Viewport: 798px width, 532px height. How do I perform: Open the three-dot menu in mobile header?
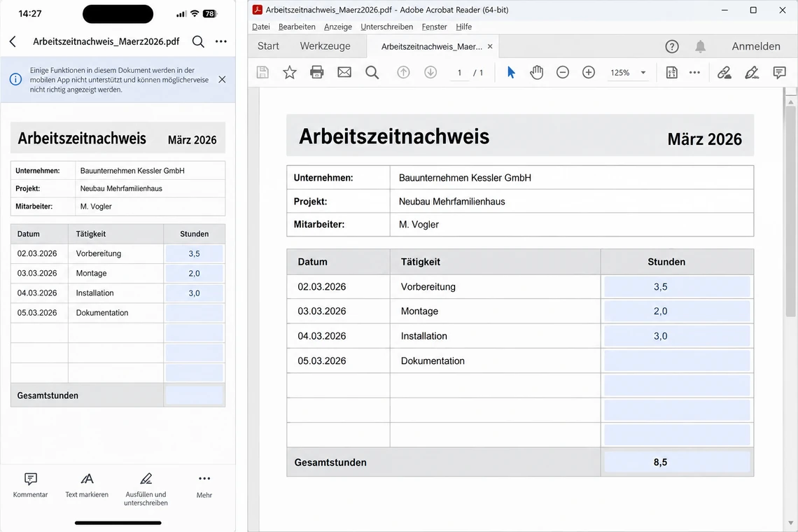tap(221, 42)
